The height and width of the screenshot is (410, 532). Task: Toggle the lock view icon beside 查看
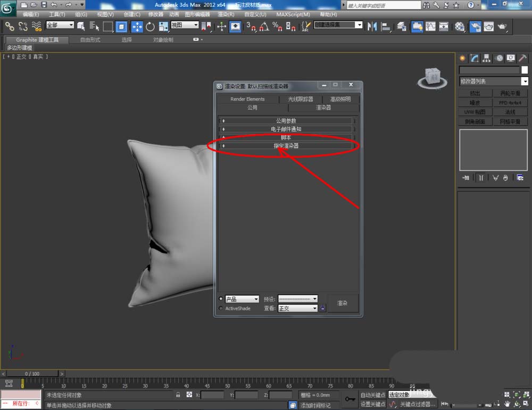(323, 308)
